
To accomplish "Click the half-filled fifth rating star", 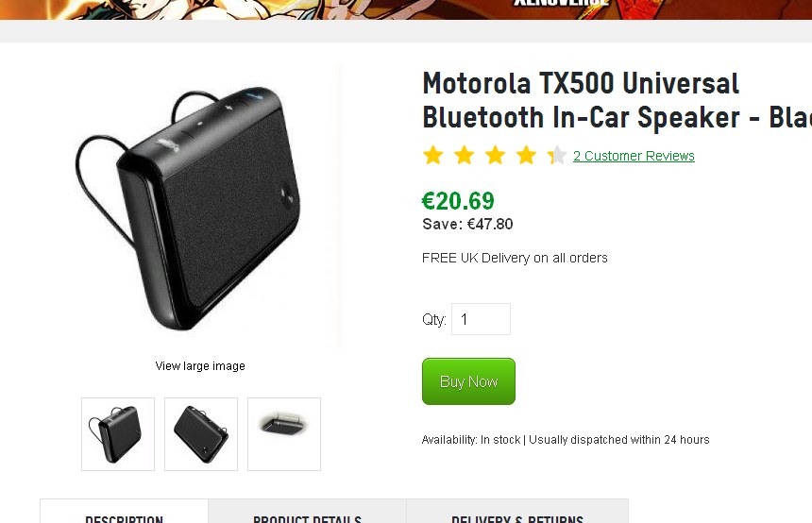I will point(557,156).
